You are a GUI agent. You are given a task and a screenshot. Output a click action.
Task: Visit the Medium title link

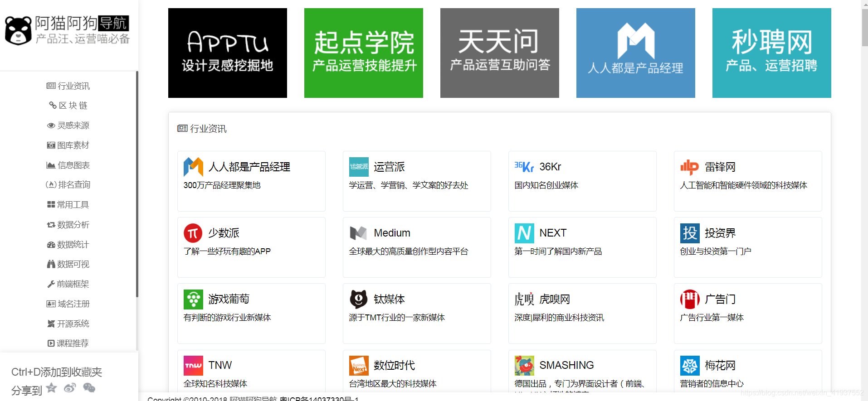[392, 233]
